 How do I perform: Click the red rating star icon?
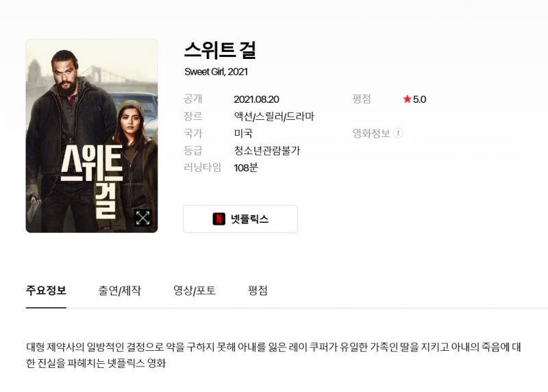coord(407,99)
